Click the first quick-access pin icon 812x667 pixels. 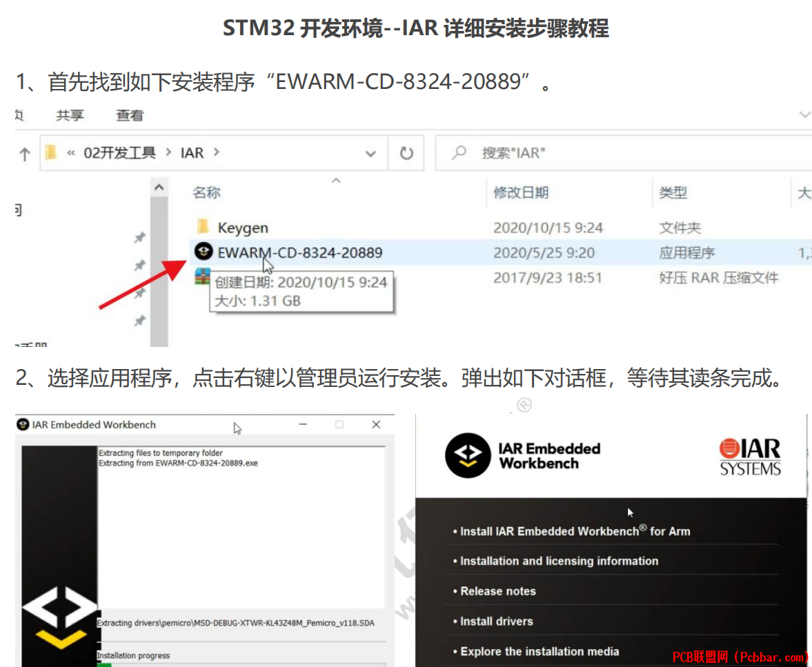coord(139,238)
